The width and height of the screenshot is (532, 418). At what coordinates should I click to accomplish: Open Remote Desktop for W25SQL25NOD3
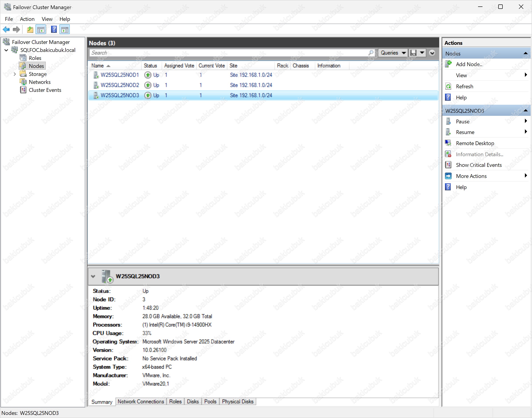[x=475, y=143]
